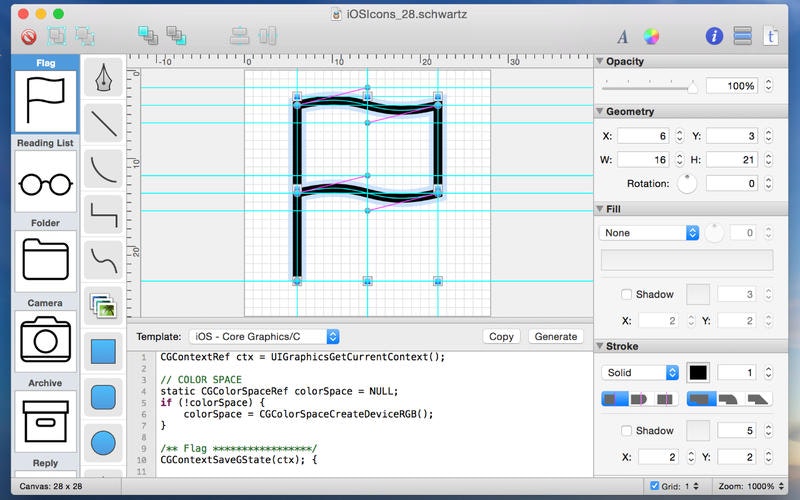Open the Fonts panel with the A icon
The width and height of the screenshot is (800, 500).
coord(622,37)
